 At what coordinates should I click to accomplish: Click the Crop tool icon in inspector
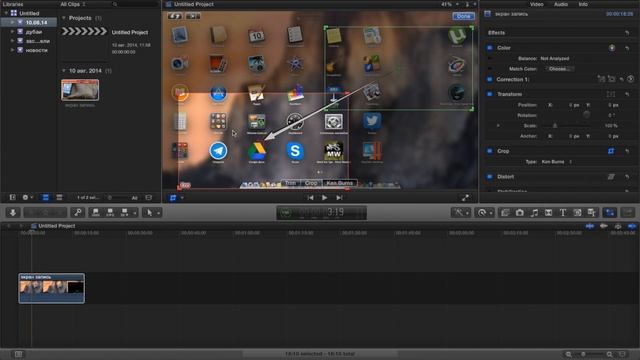coord(611,151)
